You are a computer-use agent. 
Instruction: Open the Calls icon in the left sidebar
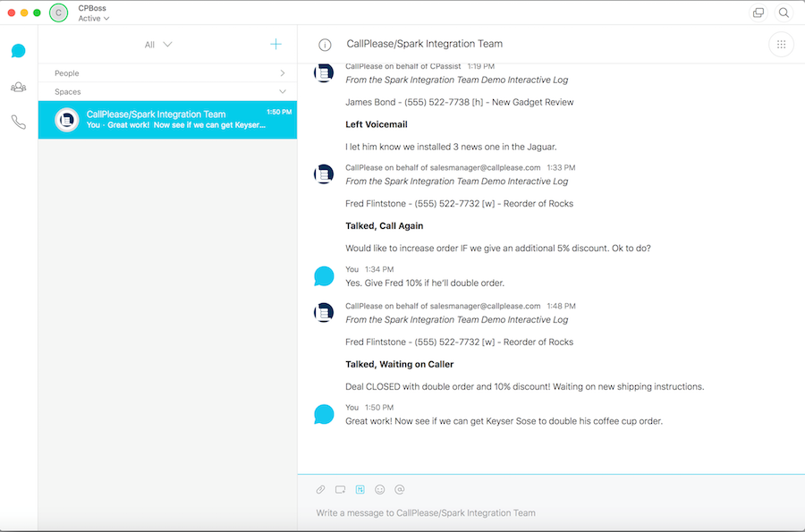point(19,122)
